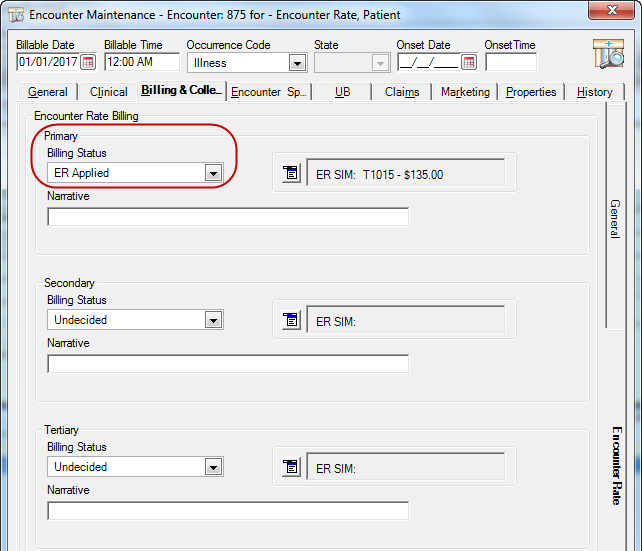Switch to the Clinical tab
This screenshot has height=551, width=642.
(109, 92)
